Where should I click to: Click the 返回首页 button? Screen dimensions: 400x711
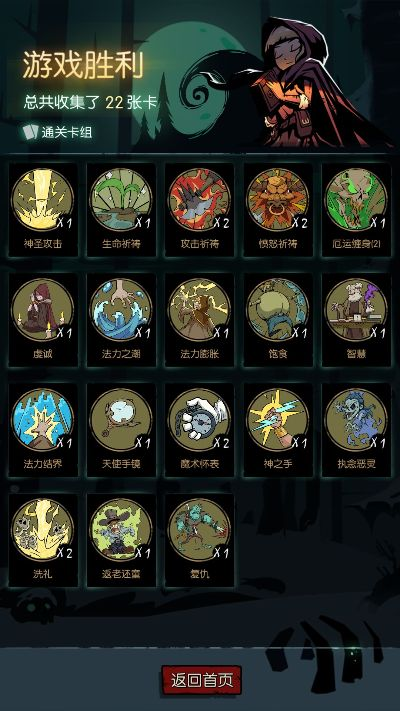(x=201, y=680)
